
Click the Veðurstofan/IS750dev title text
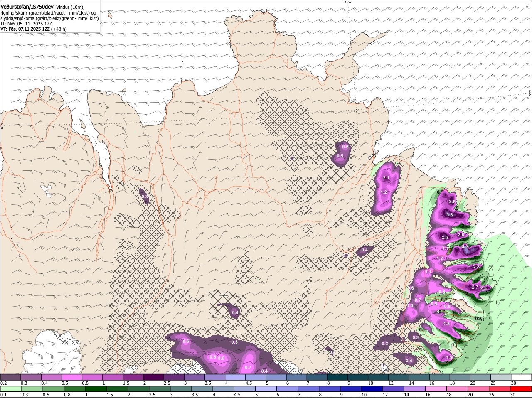(x=27, y=6)
